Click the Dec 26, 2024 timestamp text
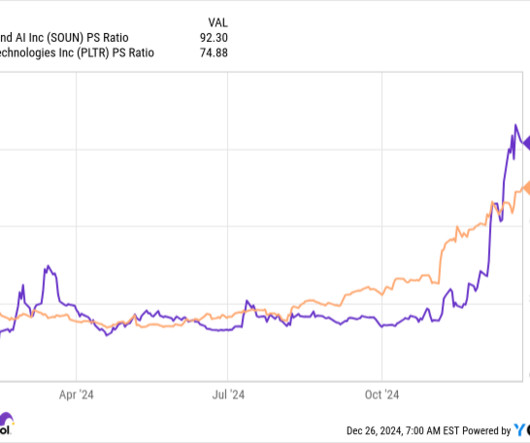 [x=403, y=431]
